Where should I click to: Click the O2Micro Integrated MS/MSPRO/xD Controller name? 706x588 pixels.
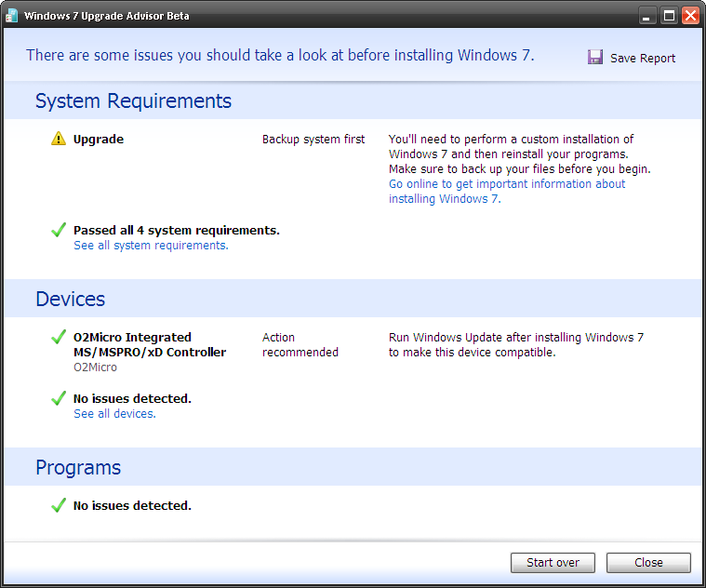point(150,344)
